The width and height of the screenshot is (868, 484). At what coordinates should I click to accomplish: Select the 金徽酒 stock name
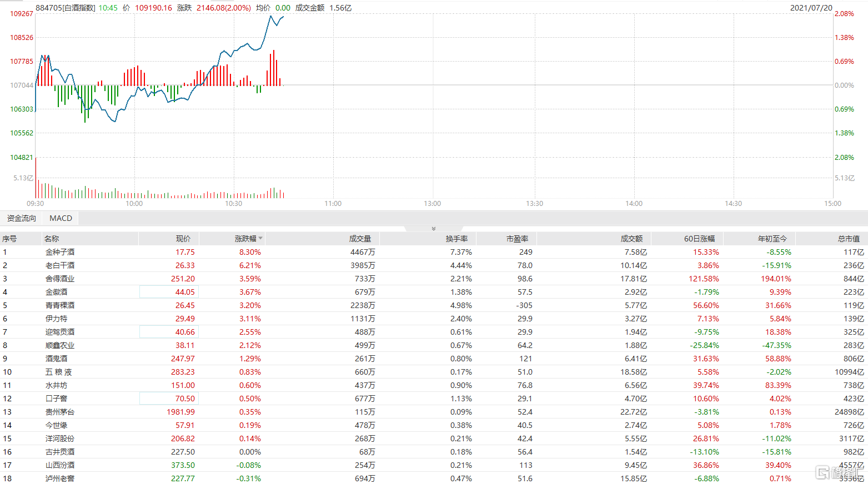(x=56, y=292)
